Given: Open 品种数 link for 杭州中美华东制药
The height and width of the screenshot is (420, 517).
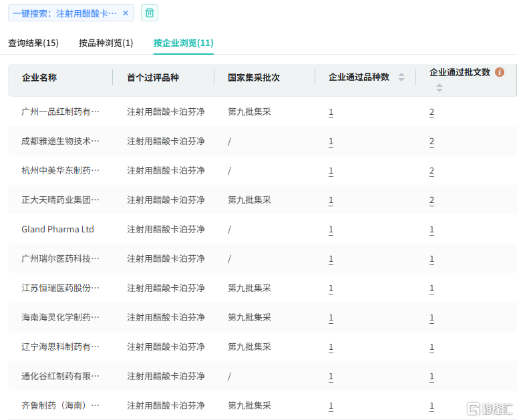Looking at the screenshot, I should [331, 171].
